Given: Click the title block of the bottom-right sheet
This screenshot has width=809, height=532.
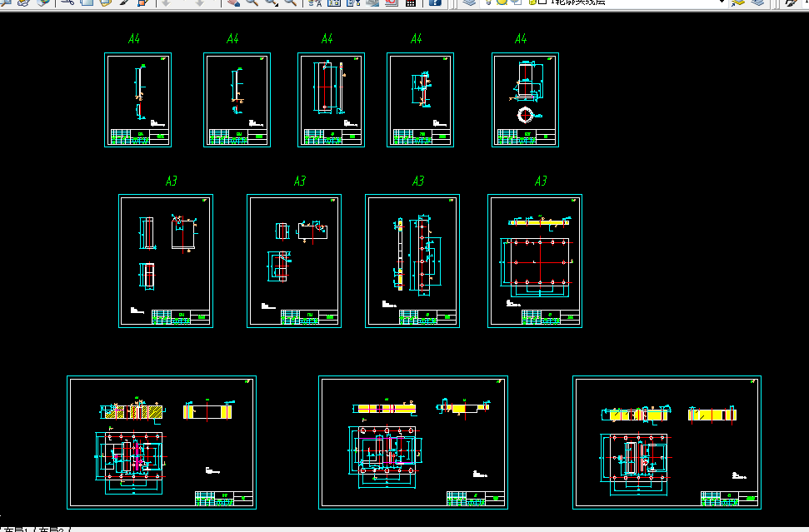Looking at the screenshot, I should tap(729, 499).
